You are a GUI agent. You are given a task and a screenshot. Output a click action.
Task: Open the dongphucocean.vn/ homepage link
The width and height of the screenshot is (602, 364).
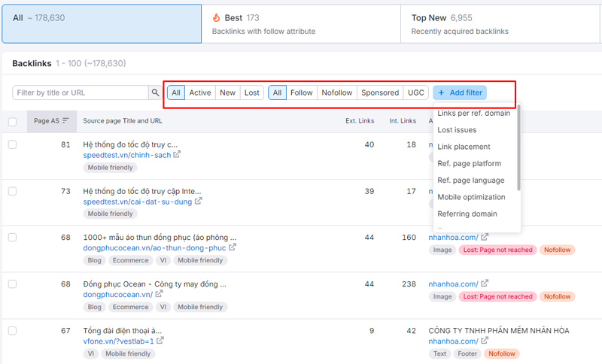pyautogui.click(x=118, y=295)
